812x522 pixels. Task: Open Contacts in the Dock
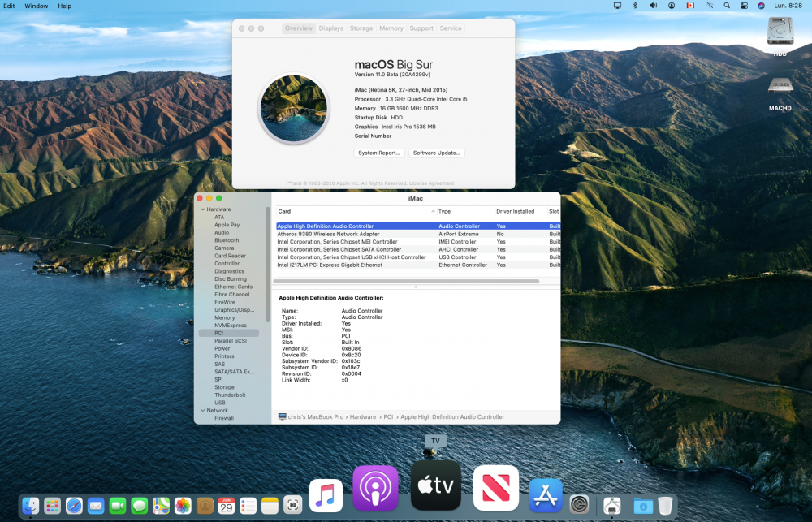click(205, 506)
